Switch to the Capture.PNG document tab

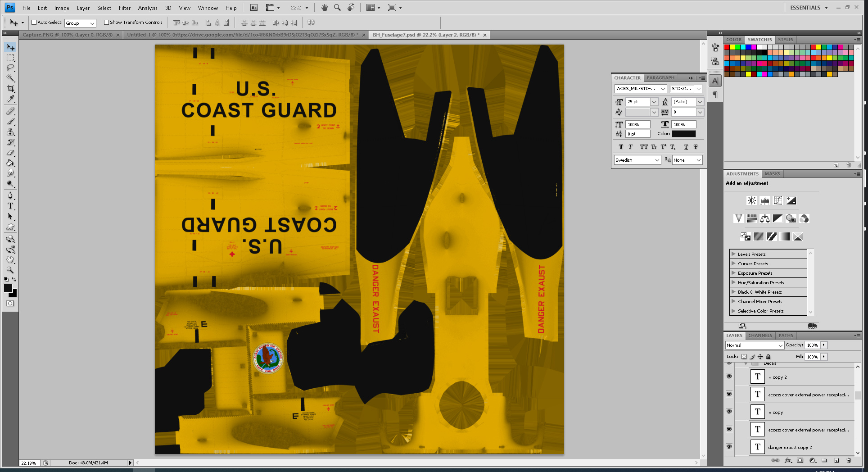pos(68,35)
